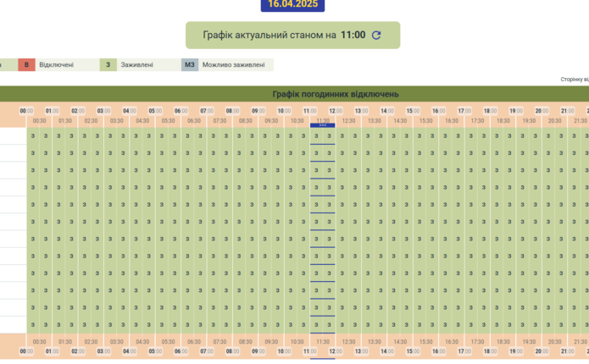
Task: Click the «Графік актуальний станом на» banner
Action: [x=271, y=36]
